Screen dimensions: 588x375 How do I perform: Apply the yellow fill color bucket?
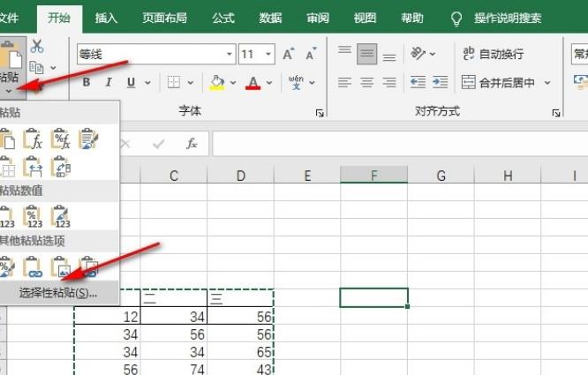click(x=217, y=82)
